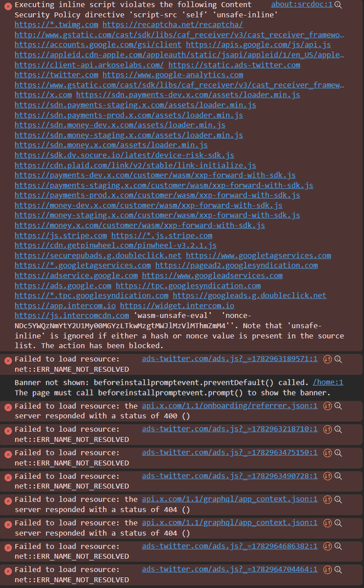The height and width of the screenshot is (588, 364).
Task: Follow the https://*.twimg.com link
Action: (56, 24)
